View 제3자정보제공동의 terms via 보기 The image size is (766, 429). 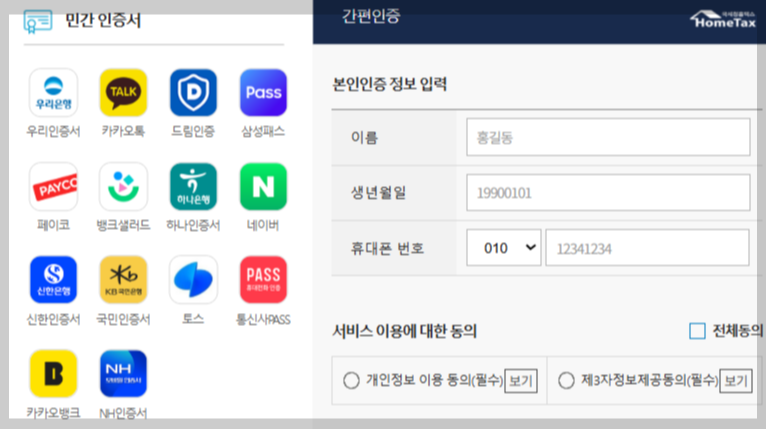736,381
